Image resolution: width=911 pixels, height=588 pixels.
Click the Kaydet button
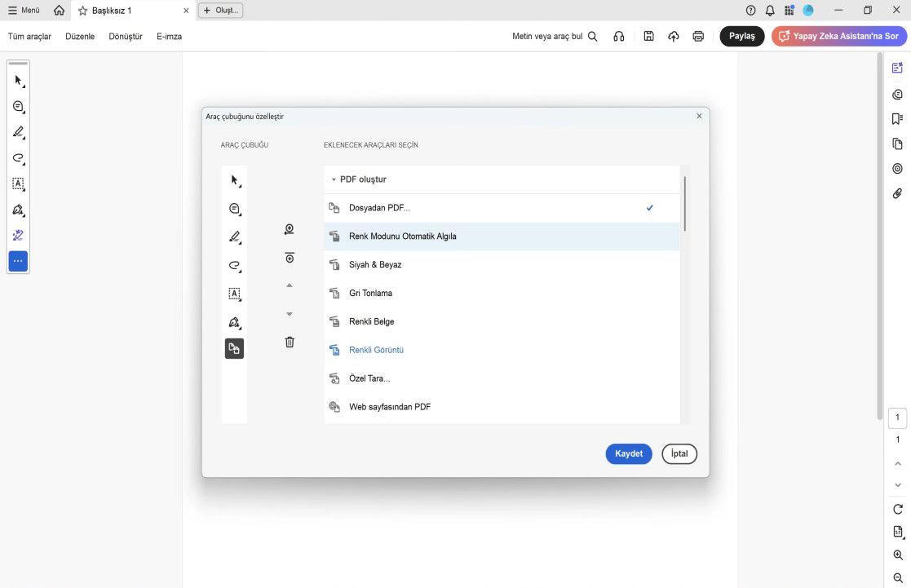coord(629,453)
